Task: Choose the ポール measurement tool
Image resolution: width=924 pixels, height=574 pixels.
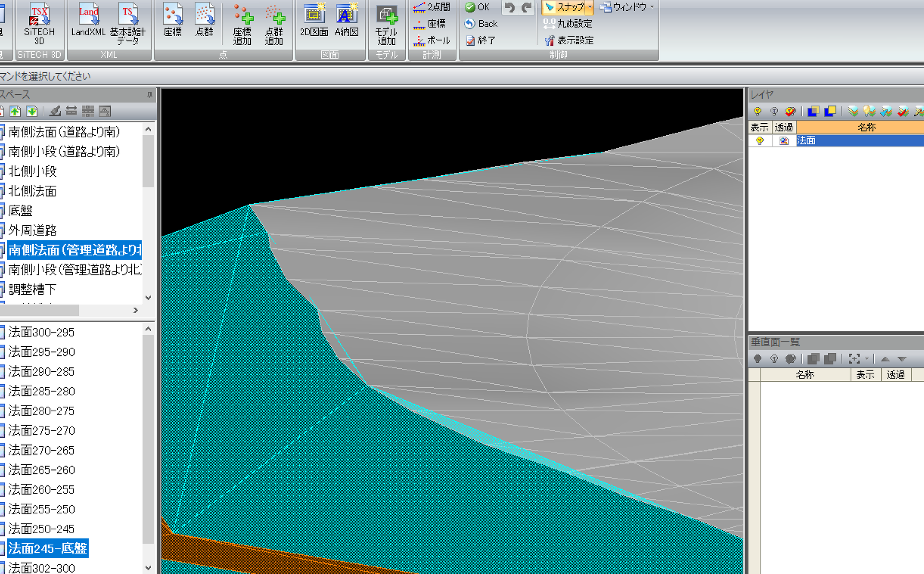Action: point(432,40)
